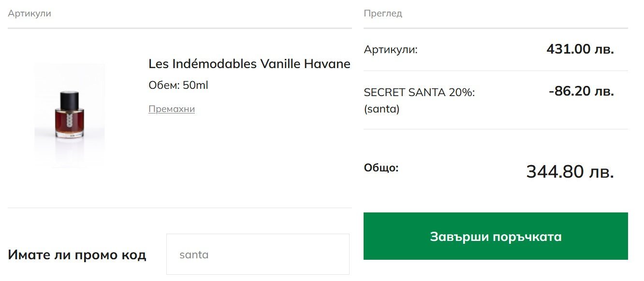This screenshot has width=644, height=281.
Task: Remove the item via the Премахни link
Action: pyautogui.click(x=171, y=109)
